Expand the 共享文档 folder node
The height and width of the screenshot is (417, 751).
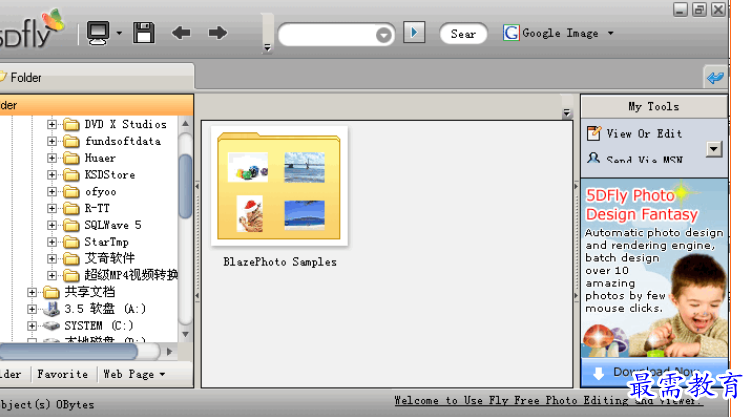[32, 292]
